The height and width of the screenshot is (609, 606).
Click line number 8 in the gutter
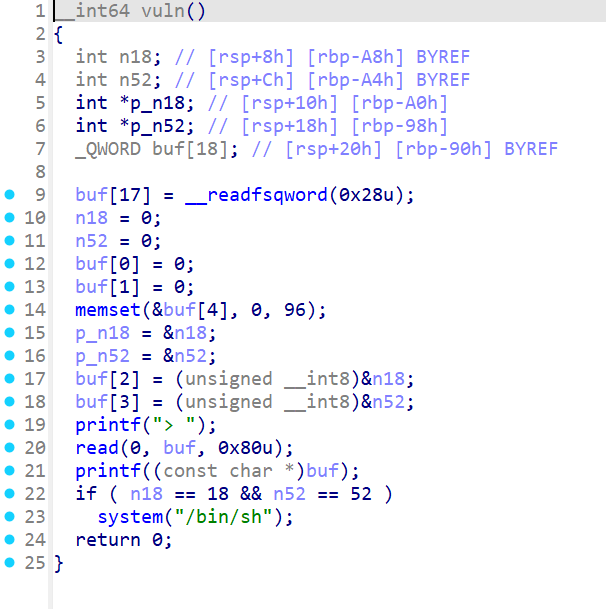40,172
